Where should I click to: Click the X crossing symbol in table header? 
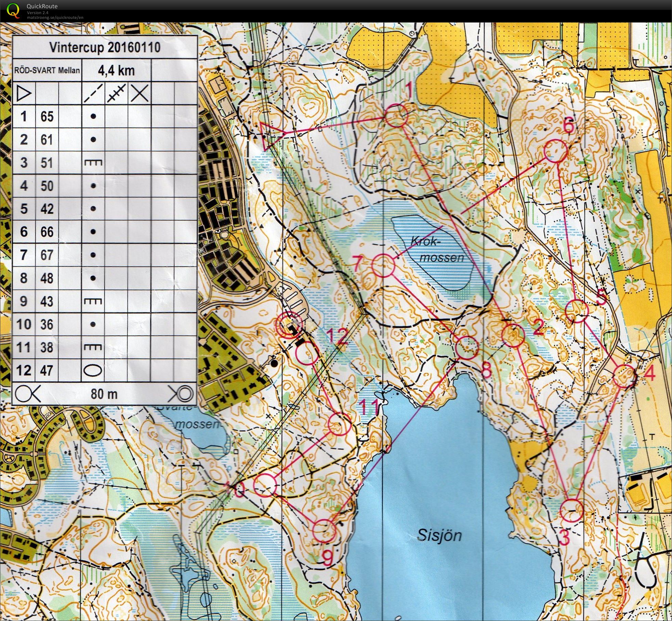[x=140, y=93]
